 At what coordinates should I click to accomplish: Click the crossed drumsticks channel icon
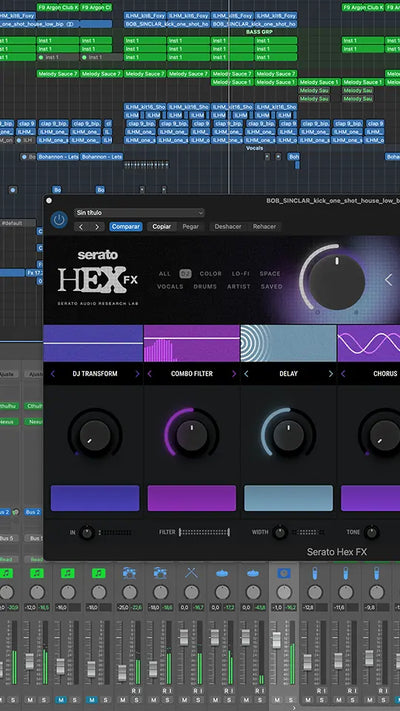click(191, 573)
